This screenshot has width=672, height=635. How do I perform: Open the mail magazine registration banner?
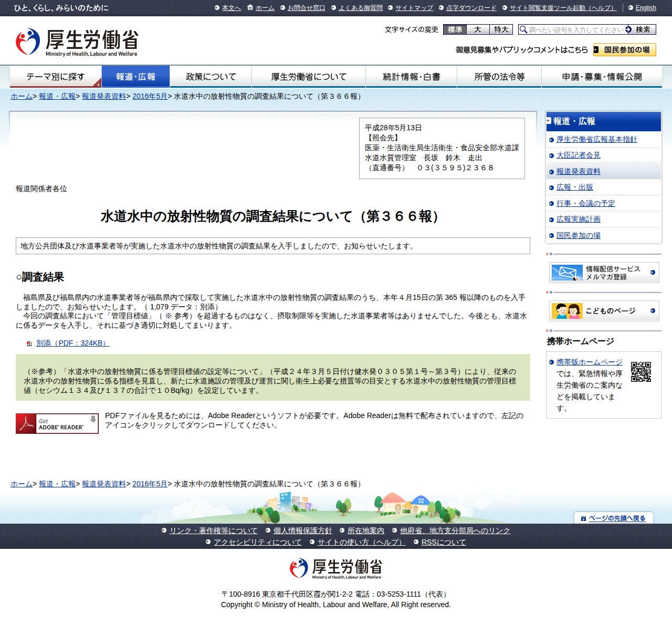pos(604,273)
